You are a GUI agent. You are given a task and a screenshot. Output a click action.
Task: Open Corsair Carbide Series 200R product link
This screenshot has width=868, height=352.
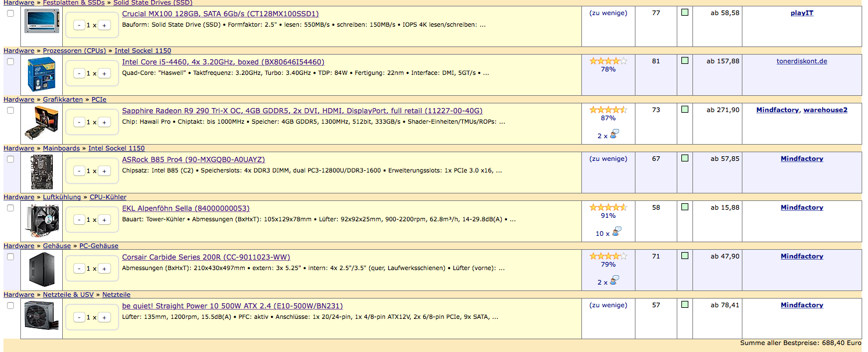206,257
